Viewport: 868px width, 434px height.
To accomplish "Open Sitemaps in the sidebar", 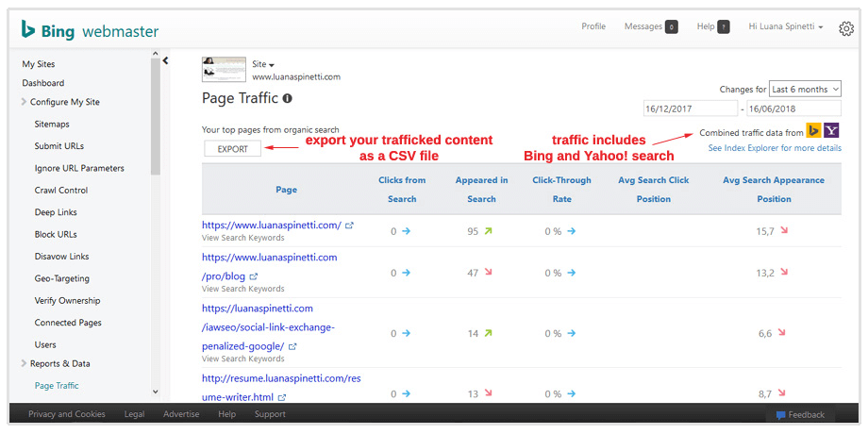I will 52,124.
